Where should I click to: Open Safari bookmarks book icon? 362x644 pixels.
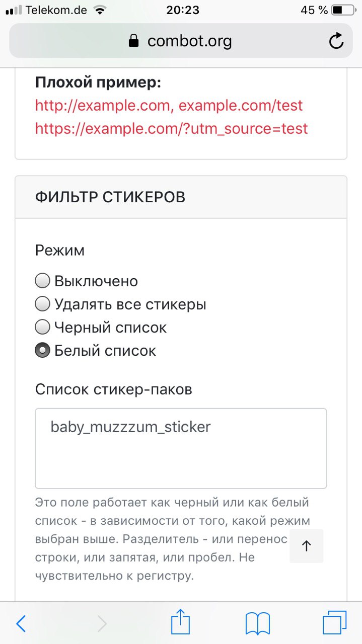pyautogui.click(x=258, y=623)
